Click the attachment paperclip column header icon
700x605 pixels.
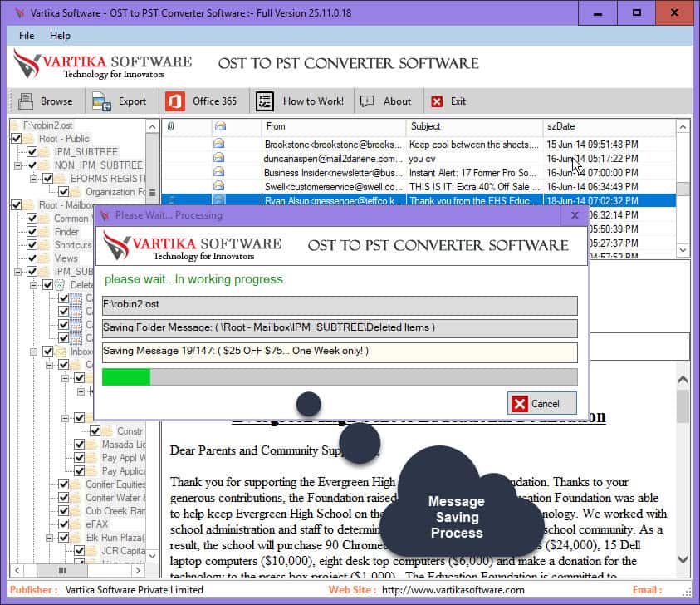pos(170,126)
